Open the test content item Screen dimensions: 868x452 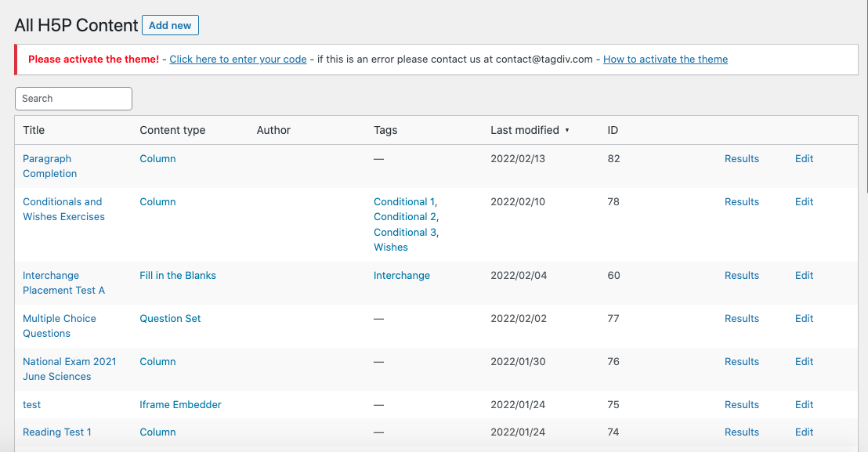coord(31,405)
